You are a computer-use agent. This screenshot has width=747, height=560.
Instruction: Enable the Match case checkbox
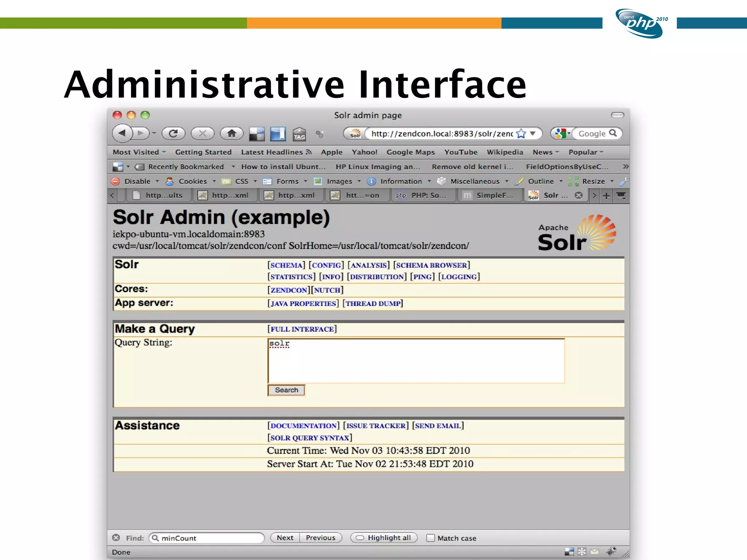[x=431, y=538]
